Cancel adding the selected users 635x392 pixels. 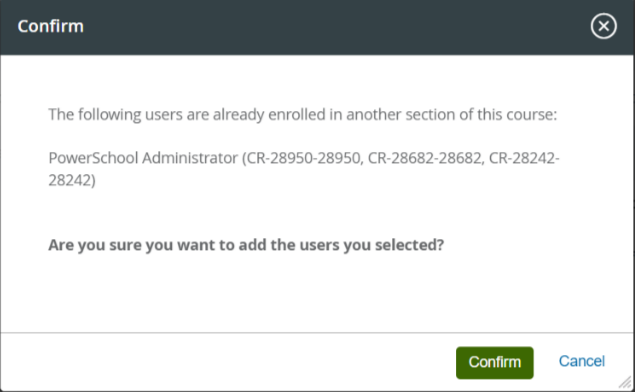pos(582,361)
